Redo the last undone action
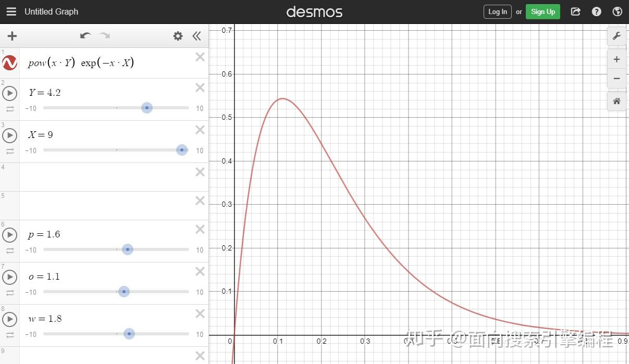Image resolution: width=629 pixels, height=364 pixels. click(105, 35)
